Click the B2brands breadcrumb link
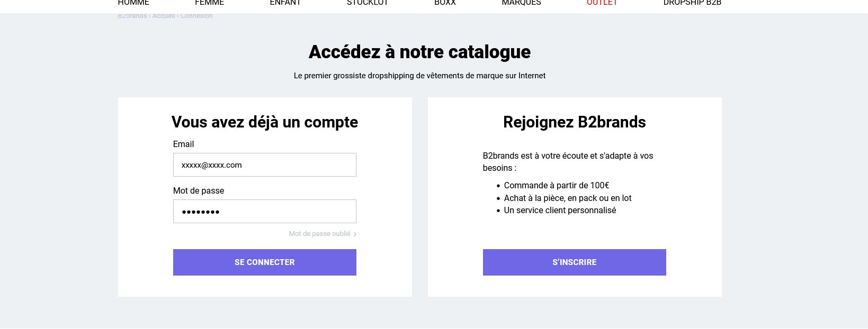 (132, 16)
